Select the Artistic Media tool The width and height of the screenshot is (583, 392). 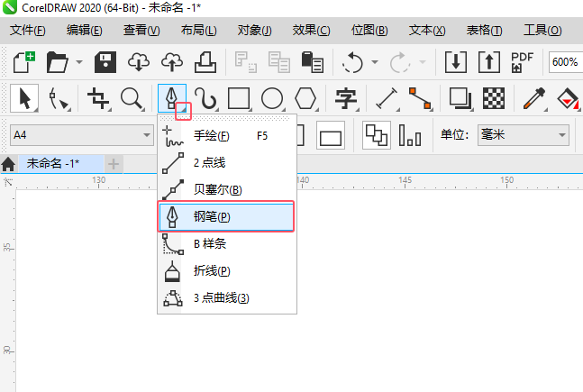(x=205, y=98)
